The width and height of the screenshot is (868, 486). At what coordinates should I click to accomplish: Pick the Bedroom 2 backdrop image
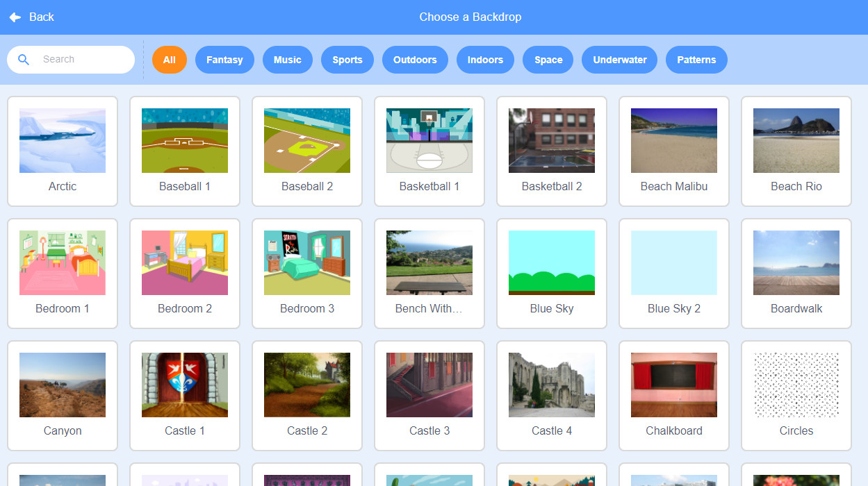pos(185,262)
